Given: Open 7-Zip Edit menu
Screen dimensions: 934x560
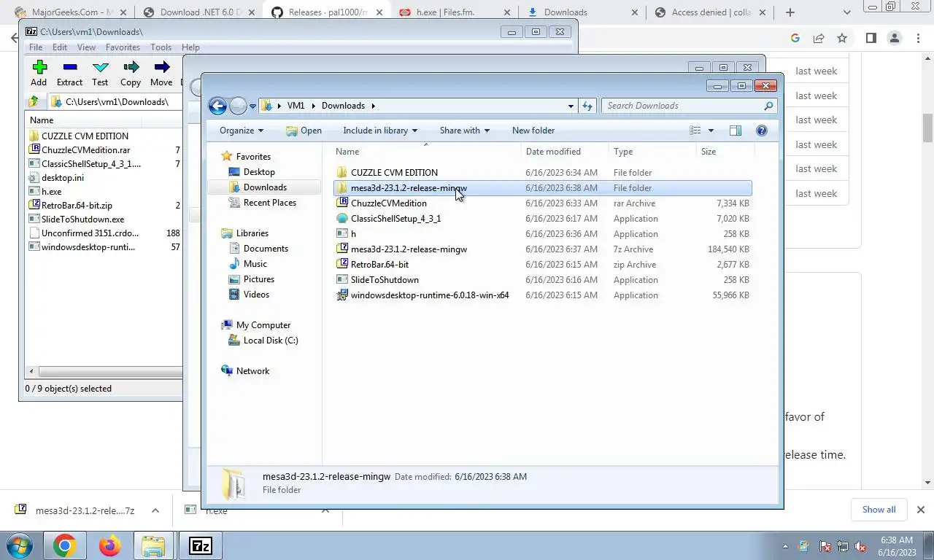Looking at the screenshot, I should (60, 47).
